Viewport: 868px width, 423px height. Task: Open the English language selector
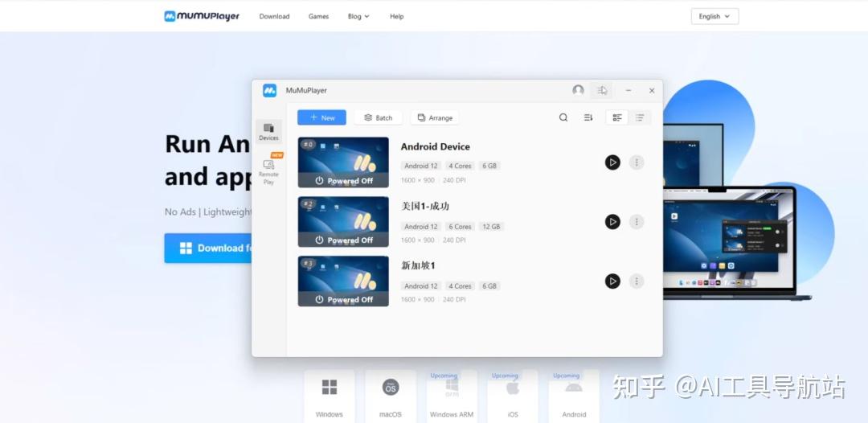pos(714,17)
